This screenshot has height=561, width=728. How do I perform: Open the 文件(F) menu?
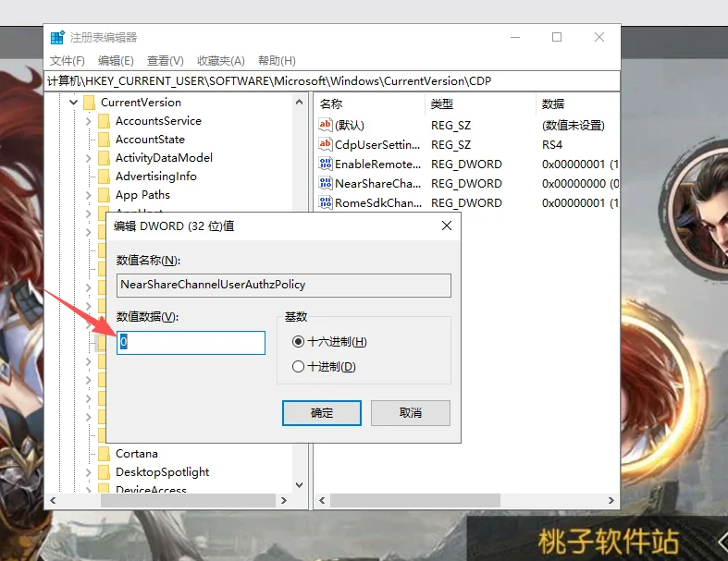tap(68, 61)
